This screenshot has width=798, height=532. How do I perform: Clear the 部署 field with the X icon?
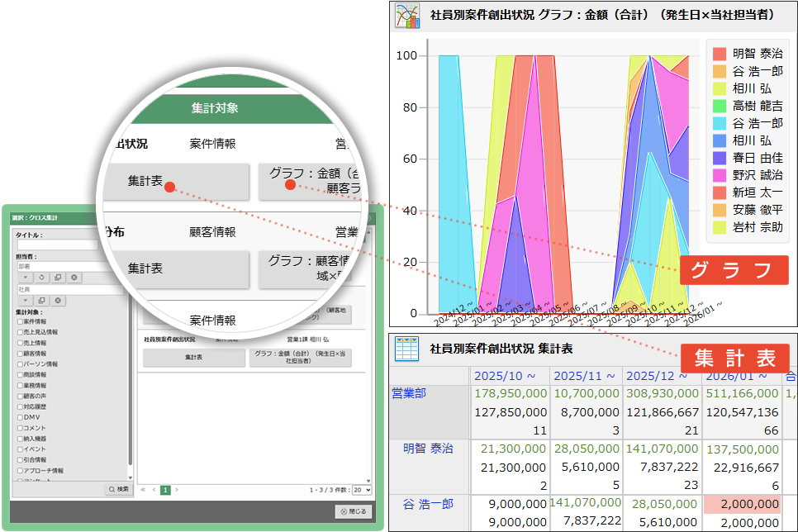tap(74, 278)
